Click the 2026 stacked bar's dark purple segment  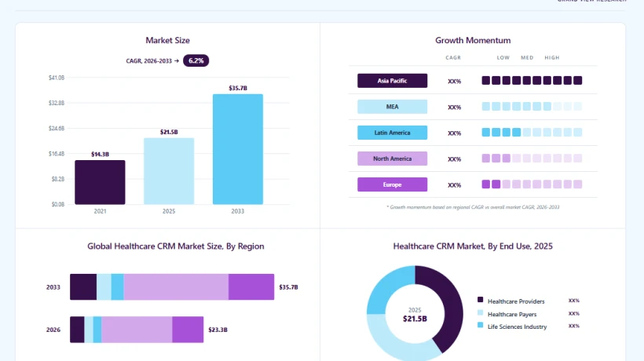[77, 330]
